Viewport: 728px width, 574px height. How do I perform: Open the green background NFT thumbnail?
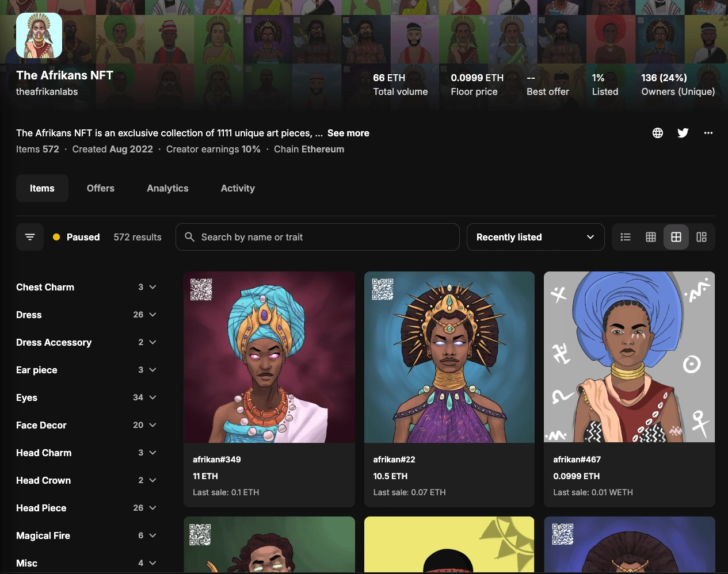point(269,544)
